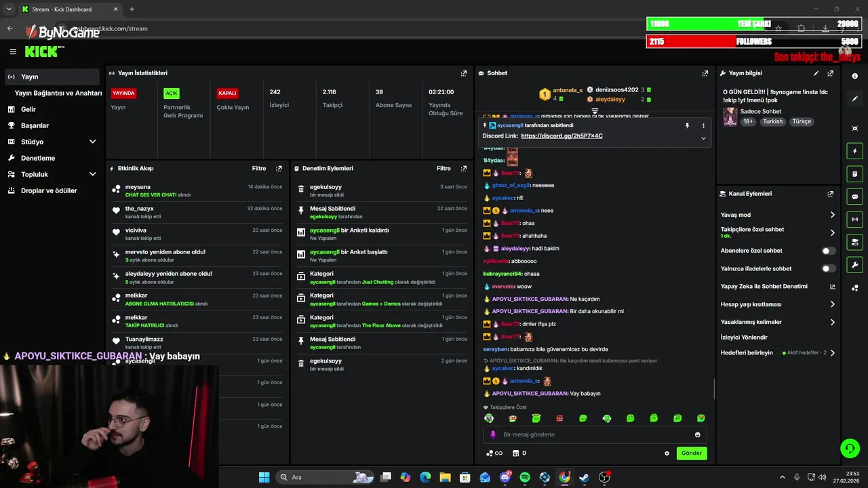Click the channel points infinity icon
The height and width of the screenshot is (488, 868).
pyautogui.click(x=494, y=453)
